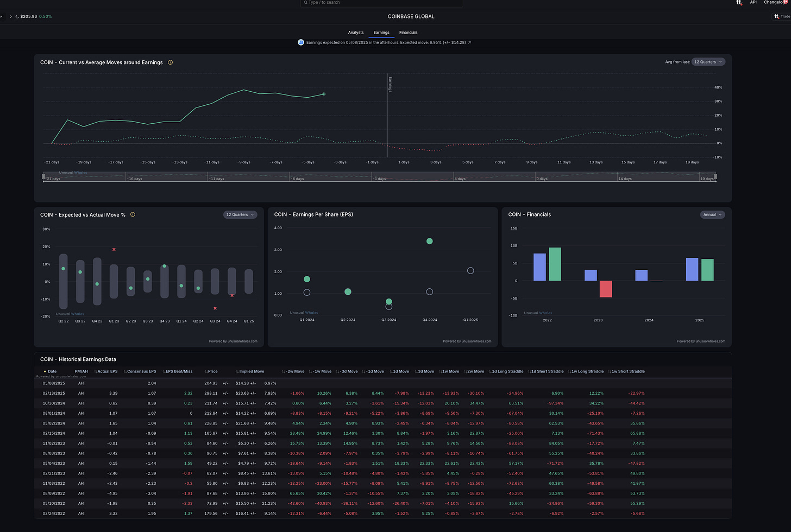Click the 3d Move column header
Image resolution: width=791 pixels, height=532 pixels.
pos(423,371)
